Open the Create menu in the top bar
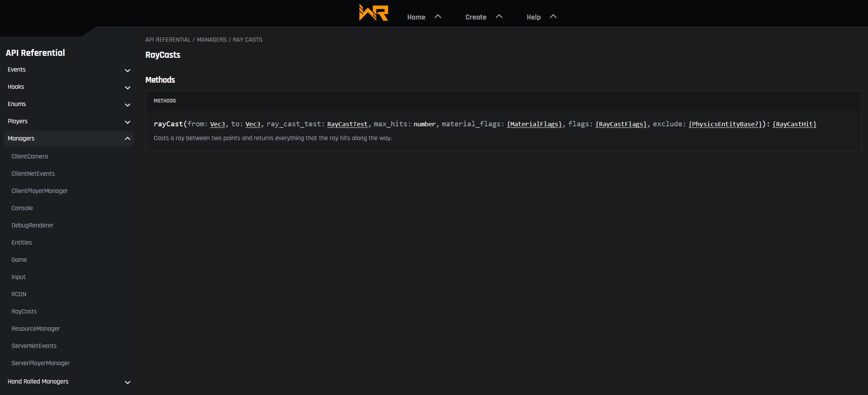The height and width of the screenshot is (395, 868). 476,17
